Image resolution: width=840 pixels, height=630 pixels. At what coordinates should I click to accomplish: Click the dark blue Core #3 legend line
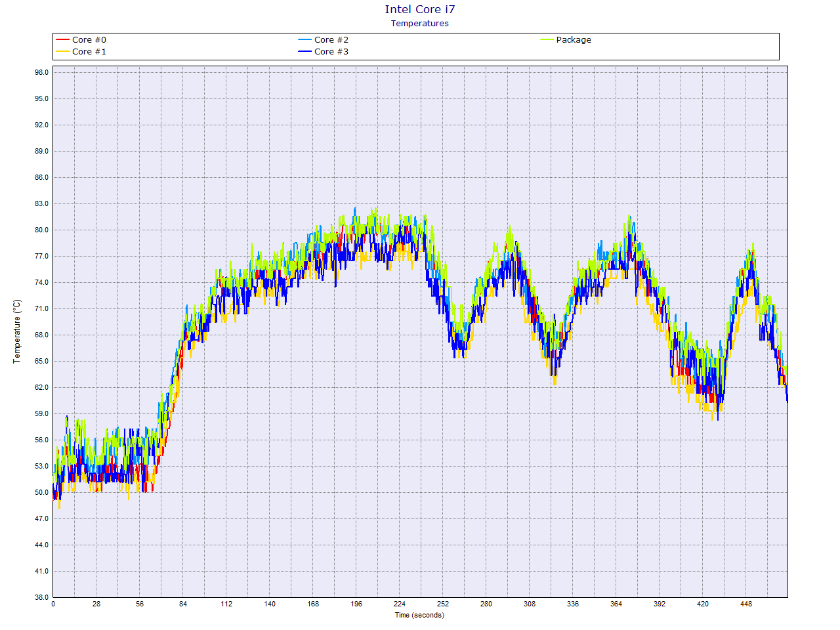[x=304, y=52]
